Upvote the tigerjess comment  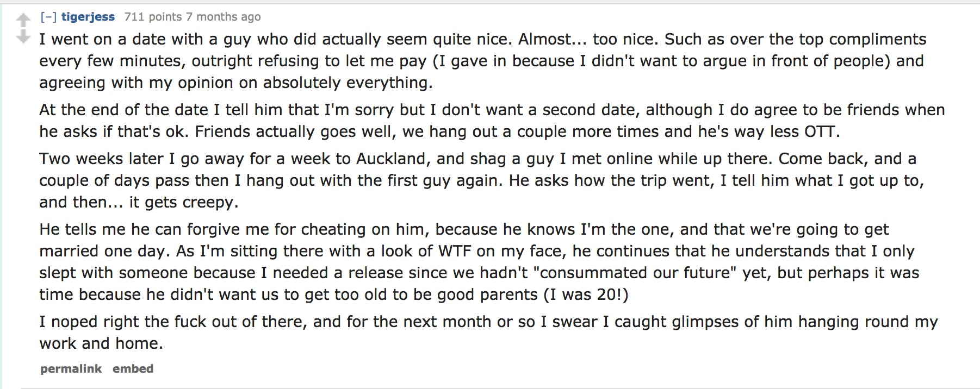pyautogui.click(x=23, y=21)
